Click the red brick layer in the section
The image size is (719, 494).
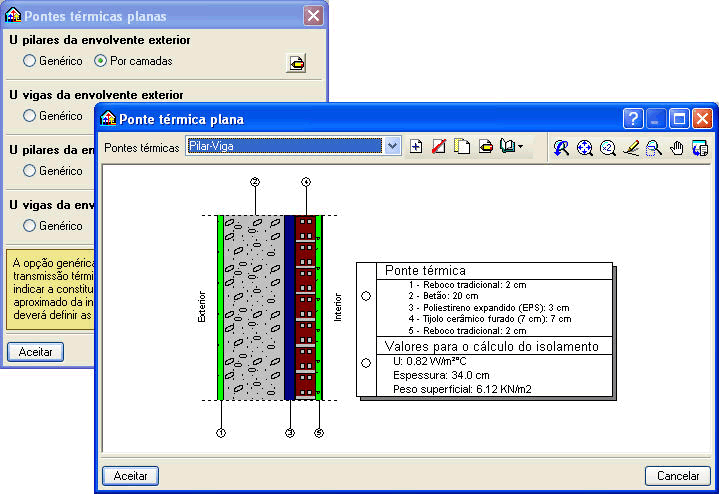coord(305,308)
